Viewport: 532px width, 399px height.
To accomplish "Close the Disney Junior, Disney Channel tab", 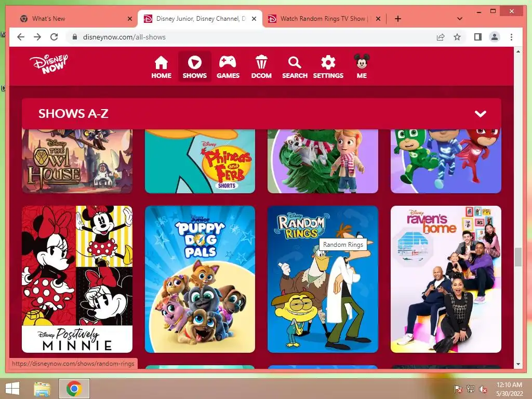I will [254, 19].
